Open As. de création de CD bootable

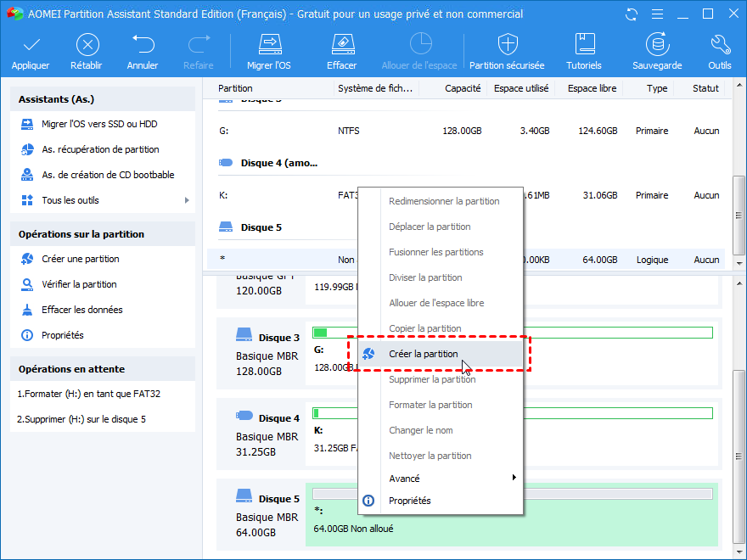click(x=108, y=175)
